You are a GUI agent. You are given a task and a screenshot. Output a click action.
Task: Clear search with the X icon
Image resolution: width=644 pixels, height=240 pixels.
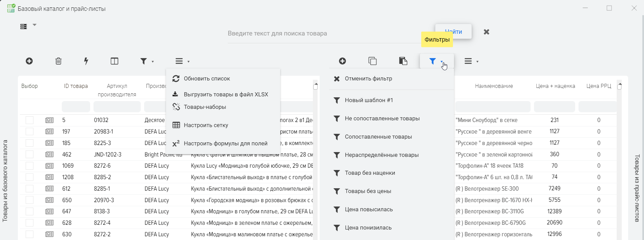click(x=486, y=32)
